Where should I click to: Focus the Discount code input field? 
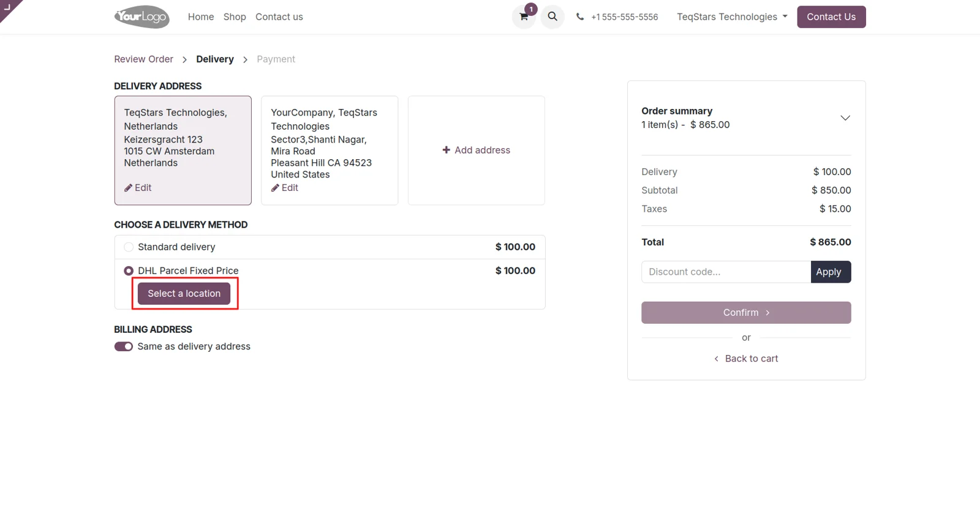pos(726,272)
